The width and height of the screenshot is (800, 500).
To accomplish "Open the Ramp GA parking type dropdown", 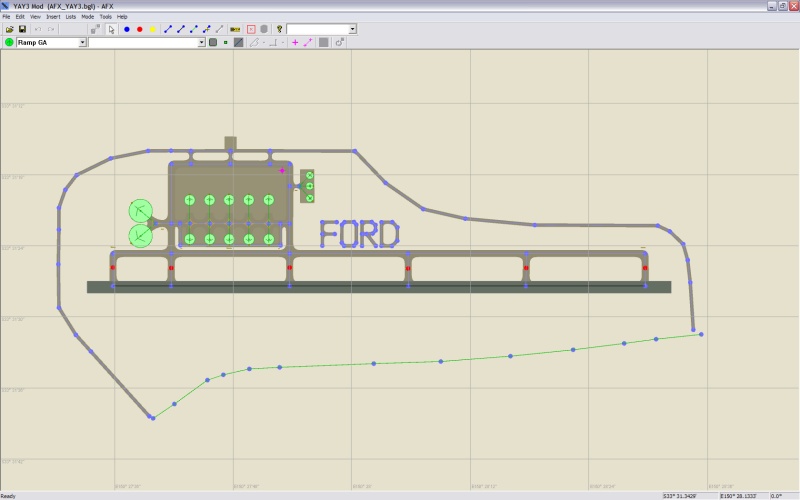I will 82,42.
